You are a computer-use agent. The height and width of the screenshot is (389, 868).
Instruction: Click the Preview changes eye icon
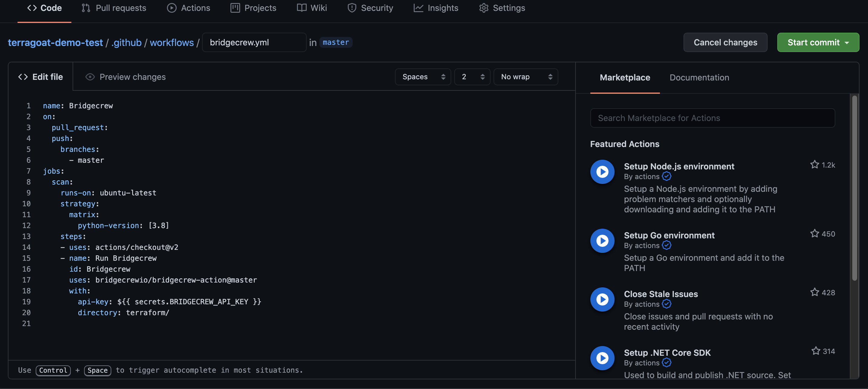point(90,77)
